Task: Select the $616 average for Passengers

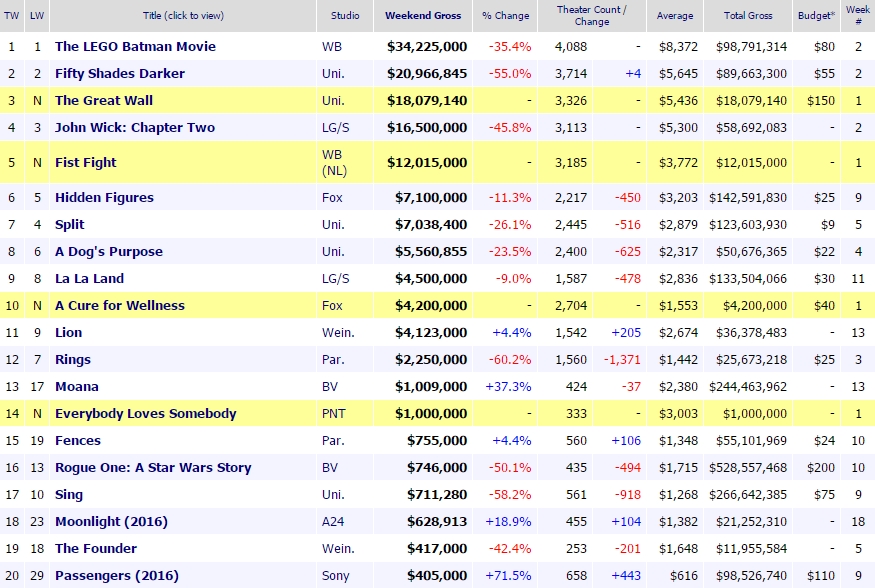Action: (684, 576)
